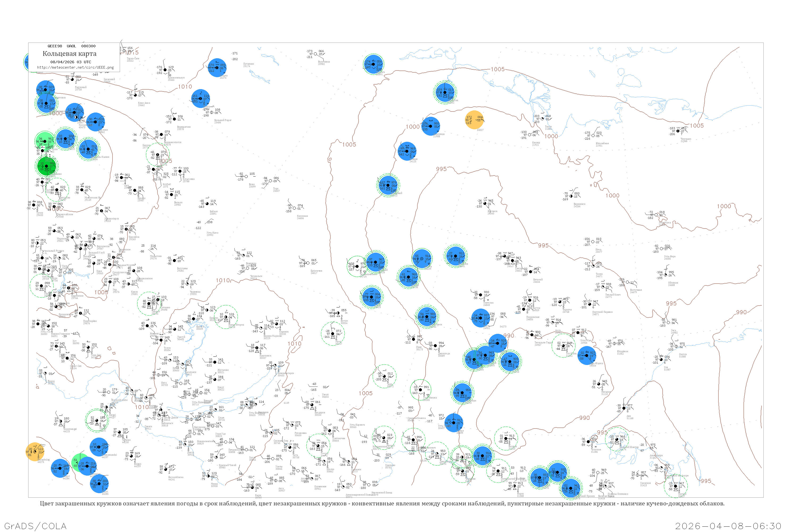
Task: Click the QEEE98 UAOL 080300 header text
Action: 71,46
